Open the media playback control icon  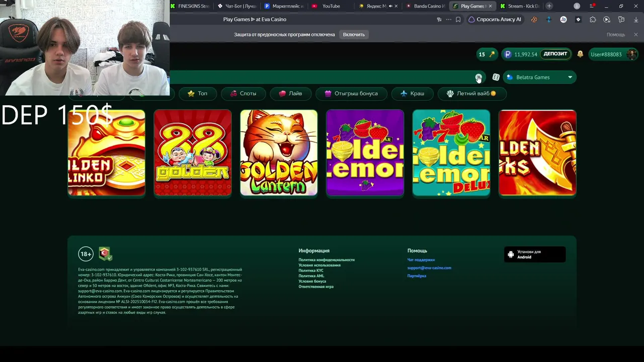point(607,20)
